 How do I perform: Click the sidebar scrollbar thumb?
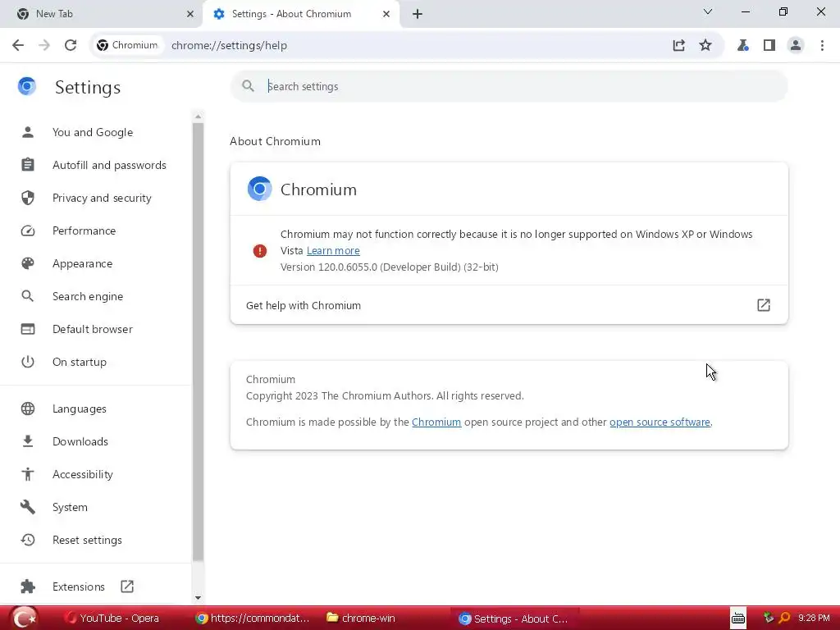point(199,342)
